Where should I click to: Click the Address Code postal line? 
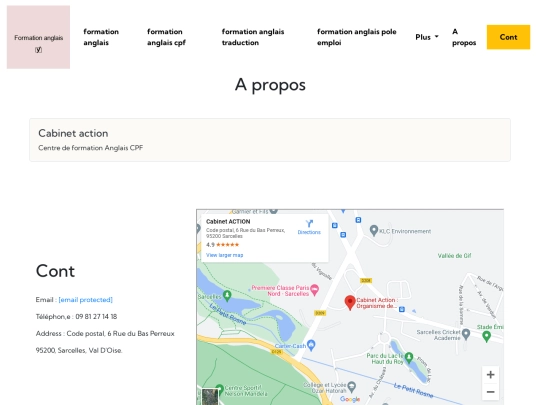click(105, 333)
